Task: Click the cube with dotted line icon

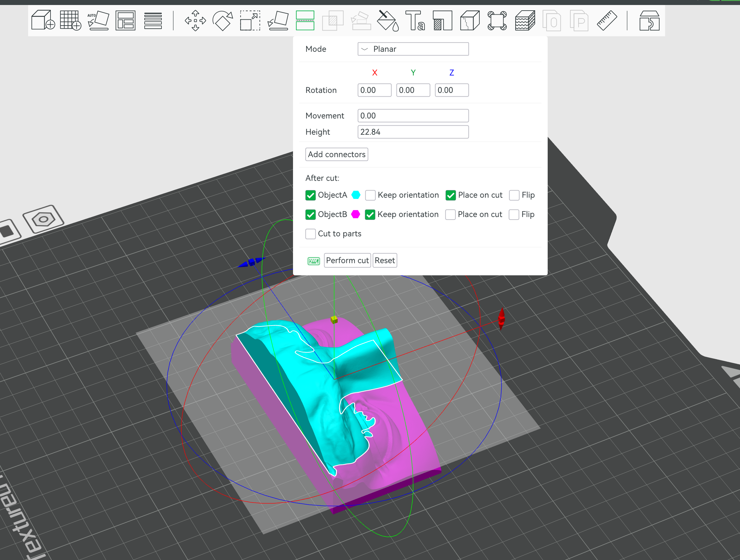Action: tap(470, 20)
